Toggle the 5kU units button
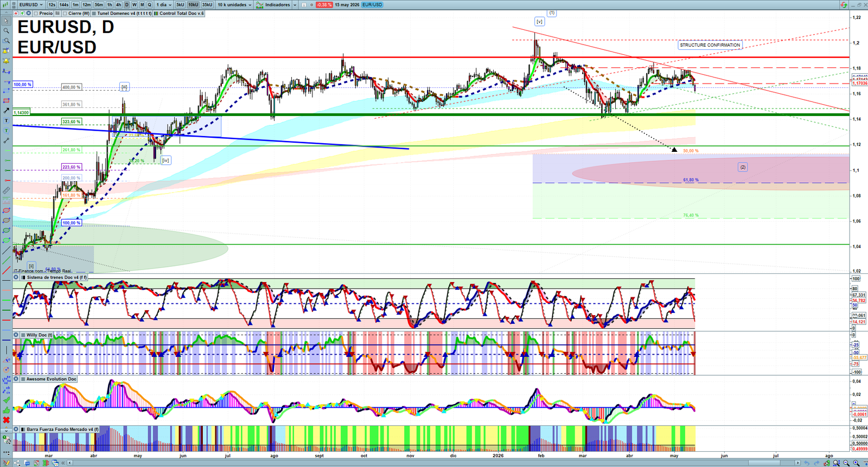The height and width of the screenshot is (467, 868). pyautogui.click(x=180, y=4)
